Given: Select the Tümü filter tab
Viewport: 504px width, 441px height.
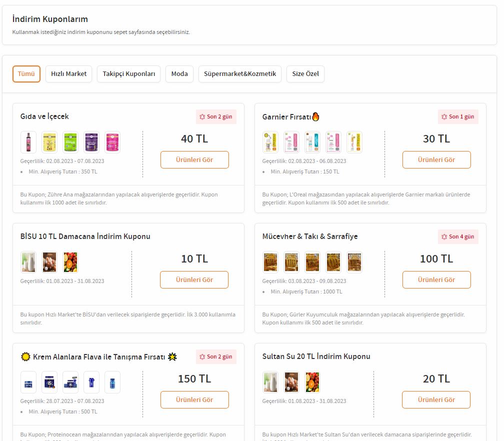Looking at the screenshot, I should point(26,74).
